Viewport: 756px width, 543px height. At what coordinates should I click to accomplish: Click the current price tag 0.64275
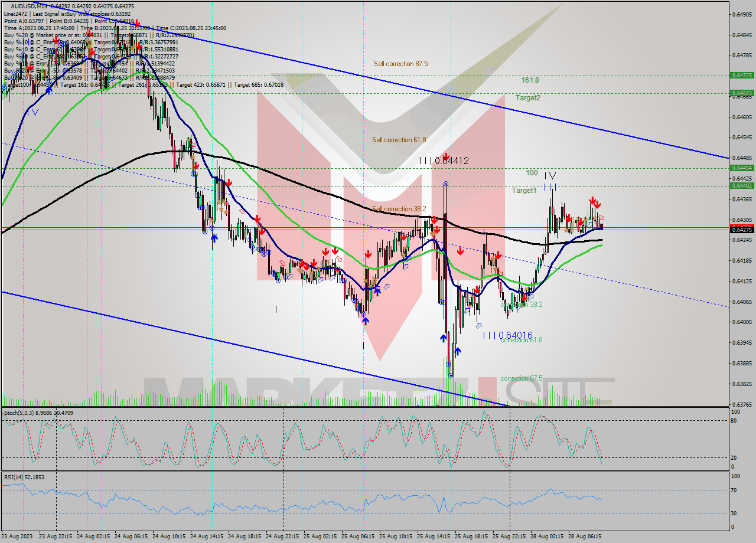[742, 230]
